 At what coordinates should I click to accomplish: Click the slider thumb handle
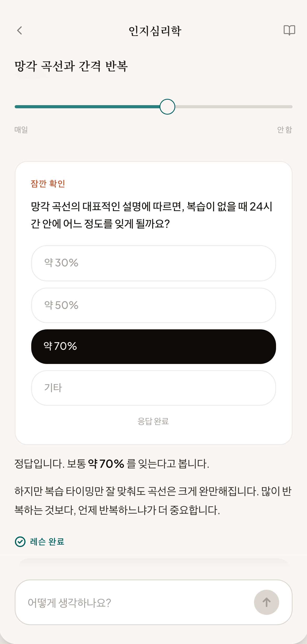167,107
